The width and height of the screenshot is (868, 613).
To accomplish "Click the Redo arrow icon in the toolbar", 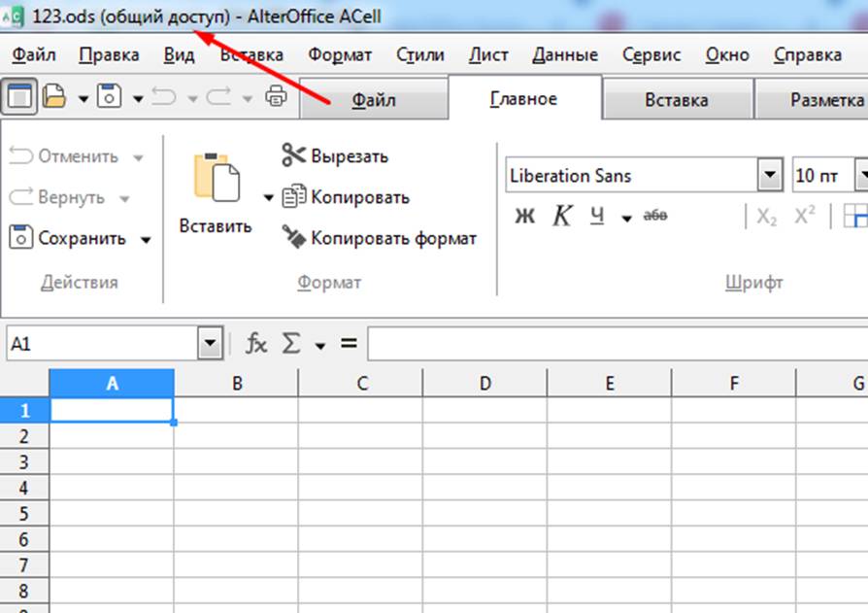I will pos(218,97).
